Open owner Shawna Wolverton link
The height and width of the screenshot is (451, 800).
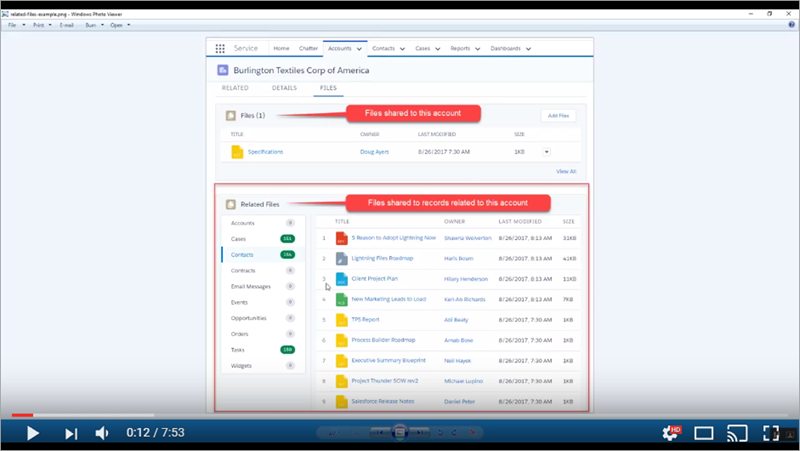pyautogui.click(x=468, y=238)
